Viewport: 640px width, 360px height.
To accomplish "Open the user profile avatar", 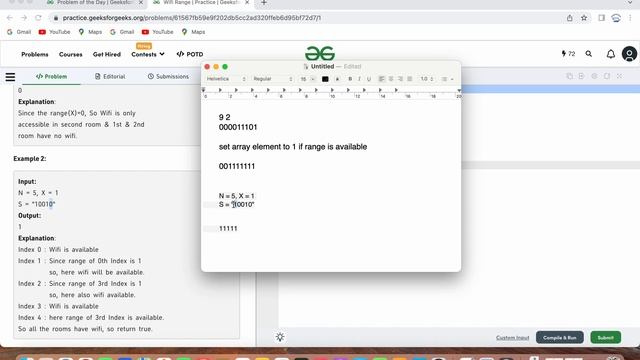I will (629, 54).
